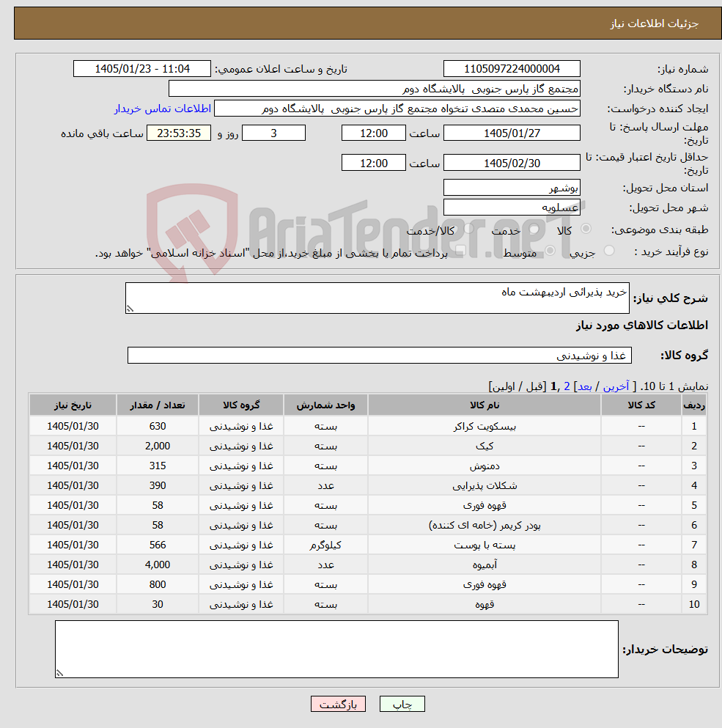Image resolution: width=722 pixels, height=728 pixels.
Task: Click the quantity 566 cell
Action: [x=158, y=545]
